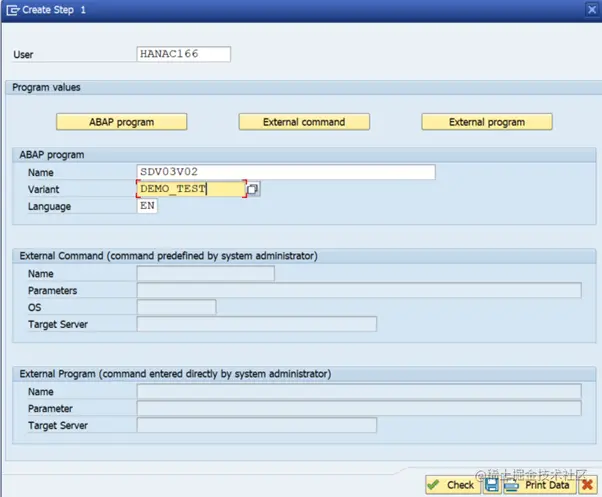The width and height of the screenshot is (602, 497).
Task: Click 'External Command (command predefined...)' group title
Action: point(169,256)
